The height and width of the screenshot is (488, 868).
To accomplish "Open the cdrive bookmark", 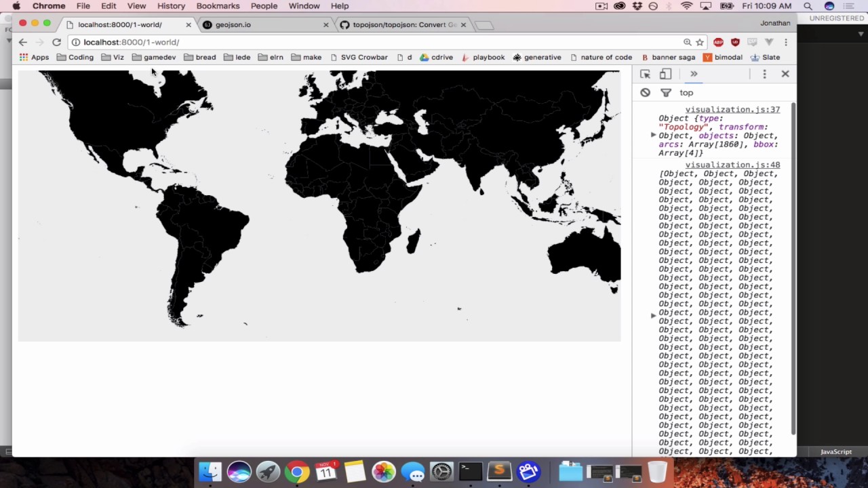I will [x=436, y=58].
